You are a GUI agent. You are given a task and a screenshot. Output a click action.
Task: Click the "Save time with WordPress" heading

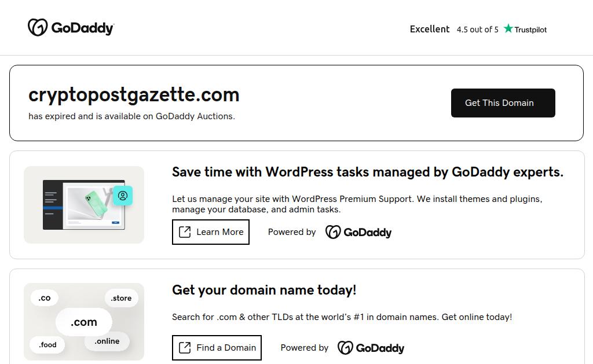(367, 172)
